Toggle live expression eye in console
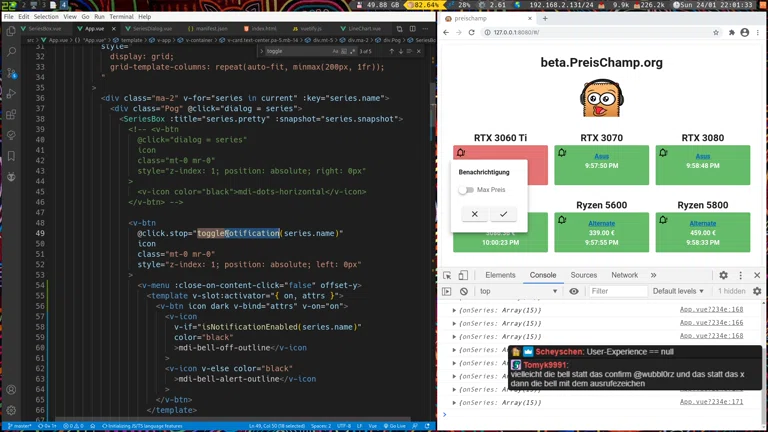Viewport: 768px width, 432px height. click(x=574, y=291)
